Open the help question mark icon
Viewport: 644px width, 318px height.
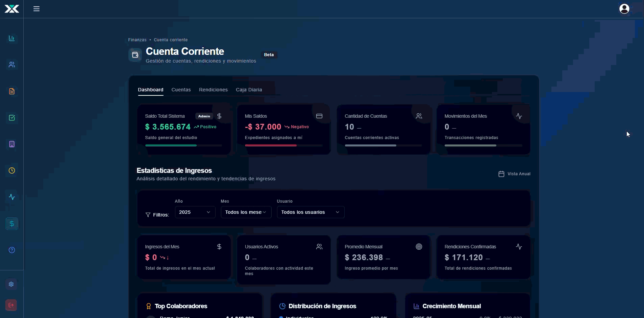(12, 250)
